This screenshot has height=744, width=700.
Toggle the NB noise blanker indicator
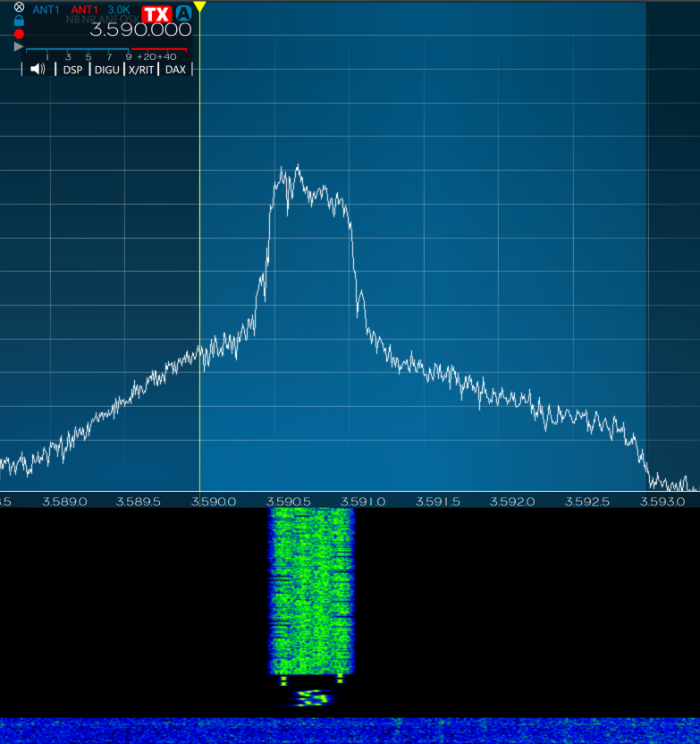(x=72, y=20)
